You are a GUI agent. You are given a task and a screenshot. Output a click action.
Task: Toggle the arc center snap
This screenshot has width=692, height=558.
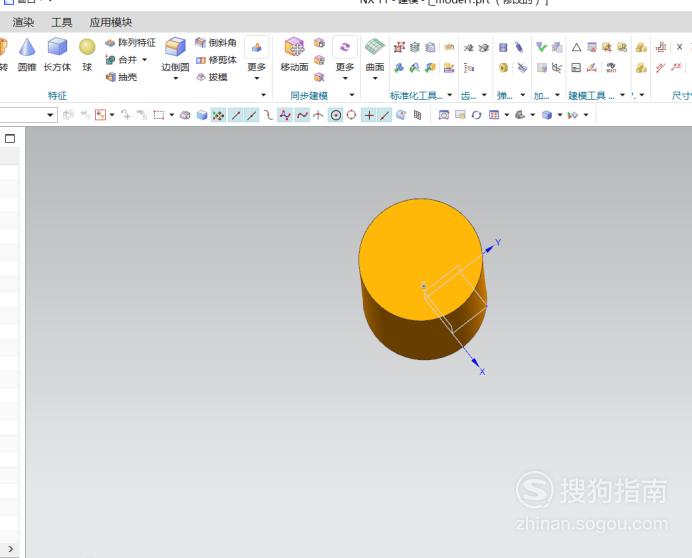tap(336, 115)
